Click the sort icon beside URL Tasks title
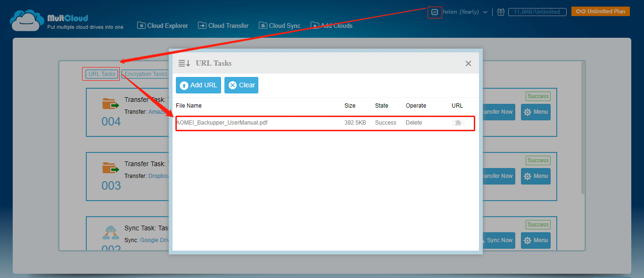Image resolution: width=644 pixels, height=278 pixels. click(x=184, y=63)
